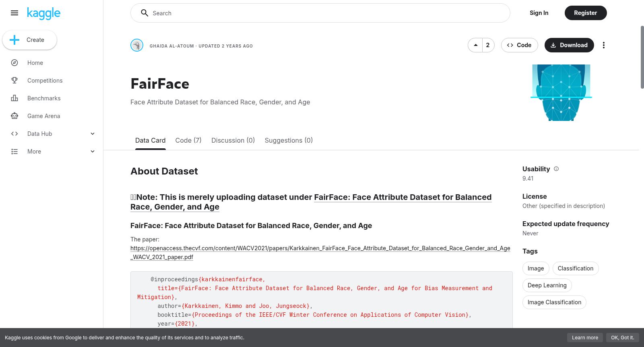The height and width of the screenshot is (347, 644).
Task: Click the page vertical scrollbar
Action: [x=642, y=57]
